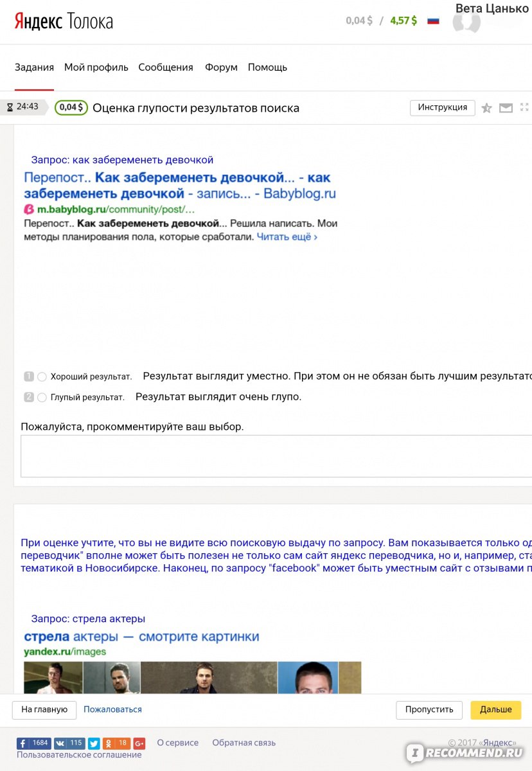Click the Пожаловаться link
Viewport: 532px width, 771px height.
pos(112,709)
